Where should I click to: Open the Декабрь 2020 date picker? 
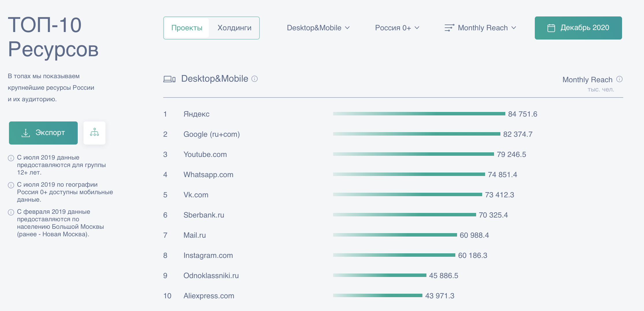click(x=578, y=28)
